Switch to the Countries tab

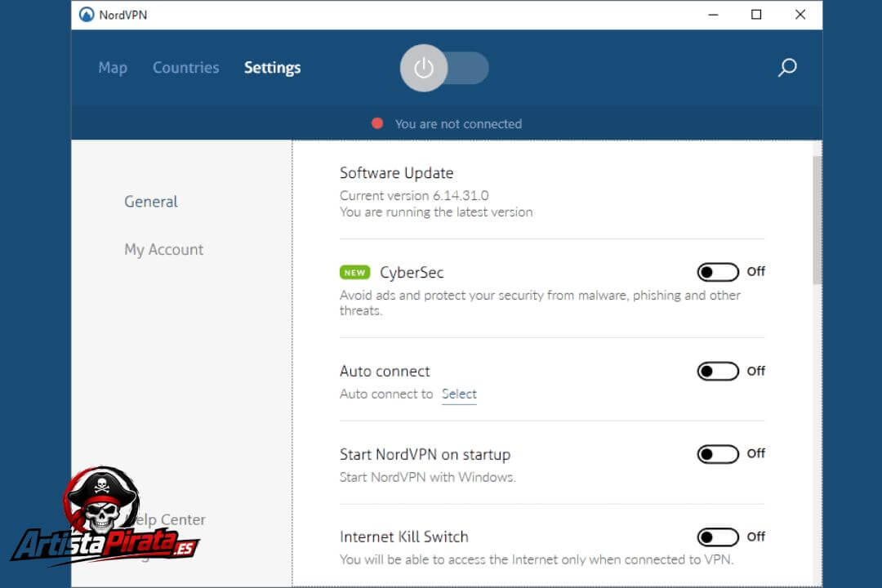coord(185,68)
